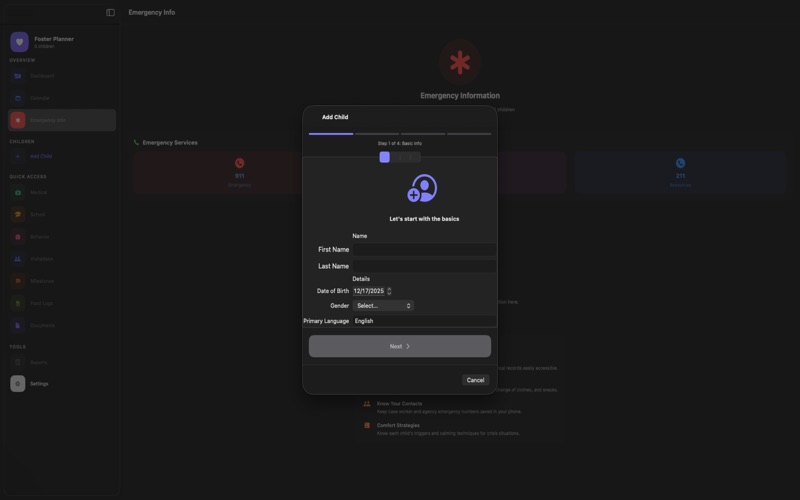
Task: Toggle the sidebar using the panel icon
Action: (x=110, y=12)
